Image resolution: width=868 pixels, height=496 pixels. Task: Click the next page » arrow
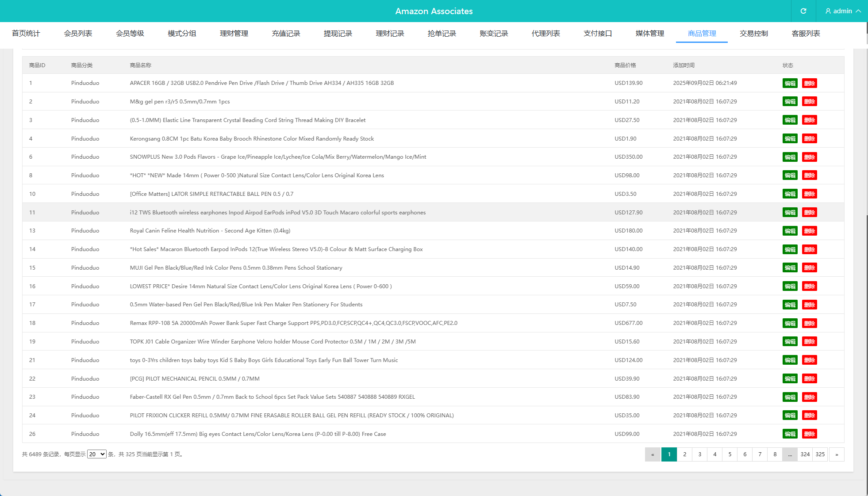[837, 454]
